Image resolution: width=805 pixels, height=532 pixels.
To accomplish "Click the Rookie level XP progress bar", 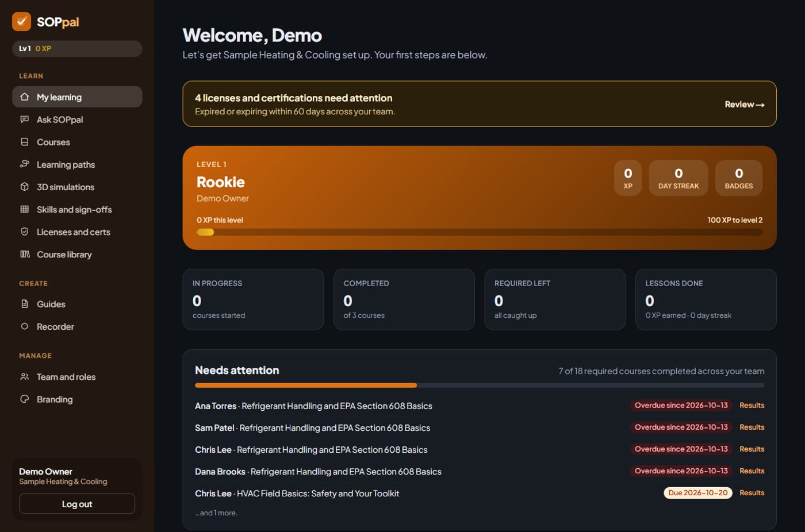I will pyautogui.click(x=480, y=232).
